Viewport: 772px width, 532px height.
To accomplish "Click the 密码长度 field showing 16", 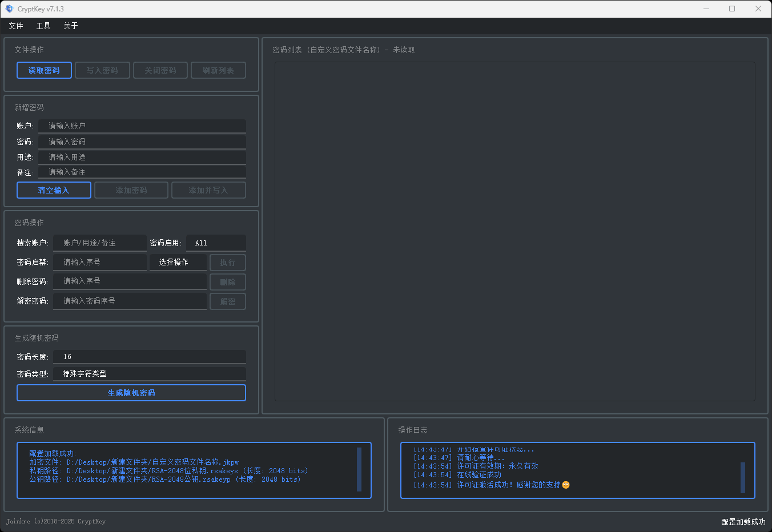I will [x=149, y=357].
